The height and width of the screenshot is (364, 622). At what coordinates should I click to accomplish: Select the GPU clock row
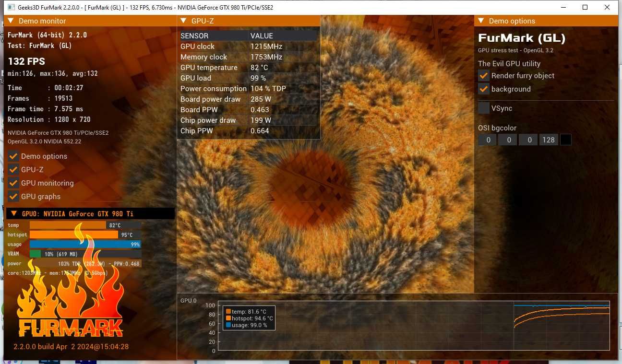pos(248,47)
